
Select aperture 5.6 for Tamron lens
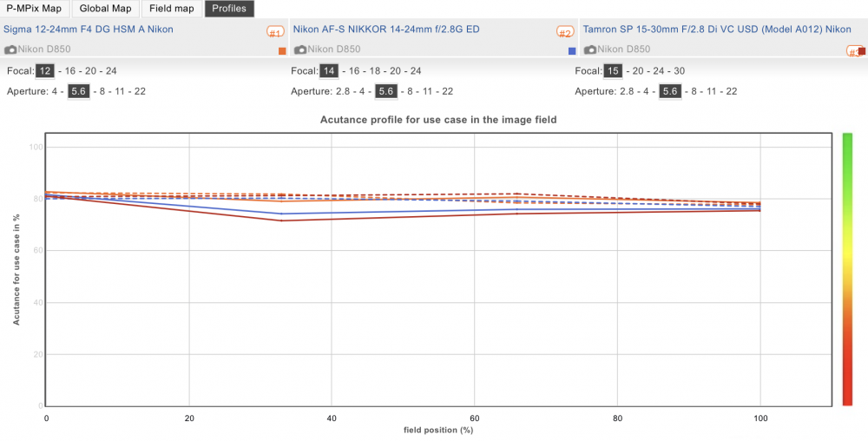[669, 91]
